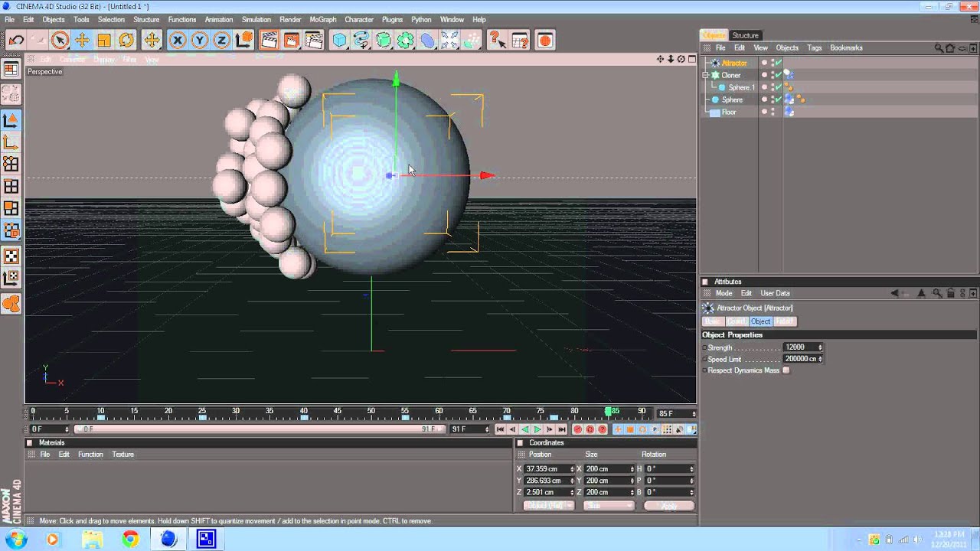Select the Floor object in Object Manager
980x551 pixels.
coord(729,112)
